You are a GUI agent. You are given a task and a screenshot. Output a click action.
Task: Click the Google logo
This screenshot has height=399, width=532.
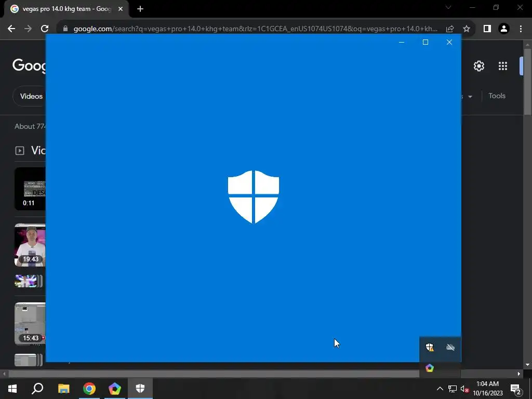point(29,65)
